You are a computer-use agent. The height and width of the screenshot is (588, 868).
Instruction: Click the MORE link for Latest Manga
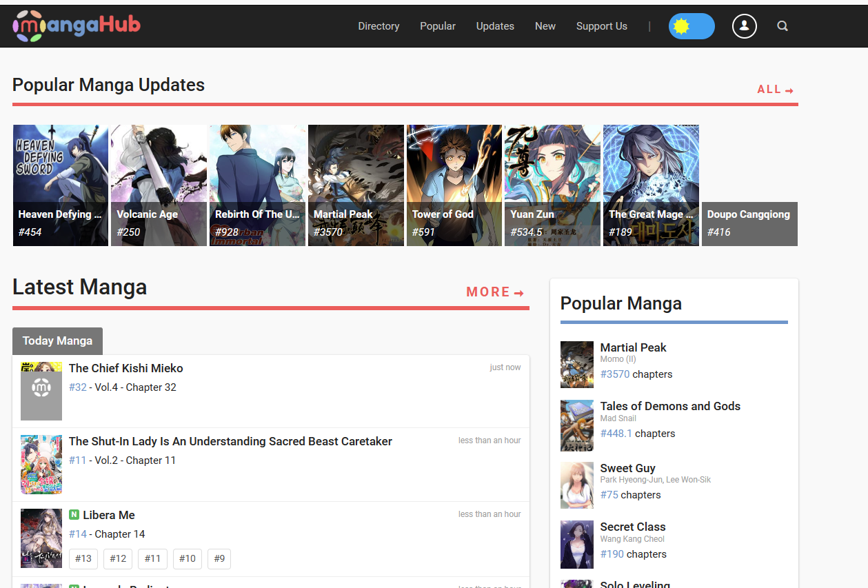click(495, 292)
